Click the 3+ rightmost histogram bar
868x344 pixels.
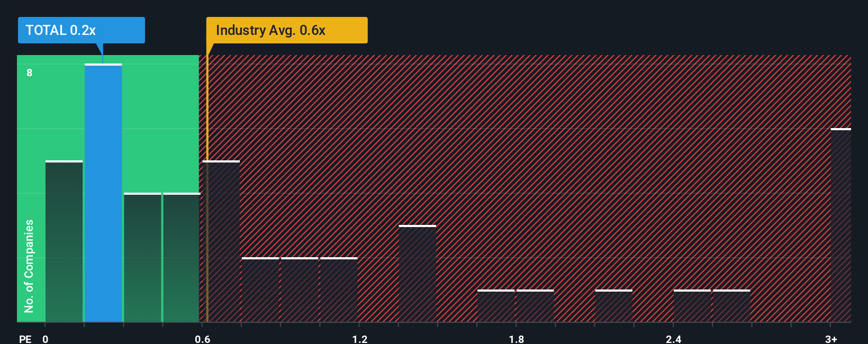(841, 225)
